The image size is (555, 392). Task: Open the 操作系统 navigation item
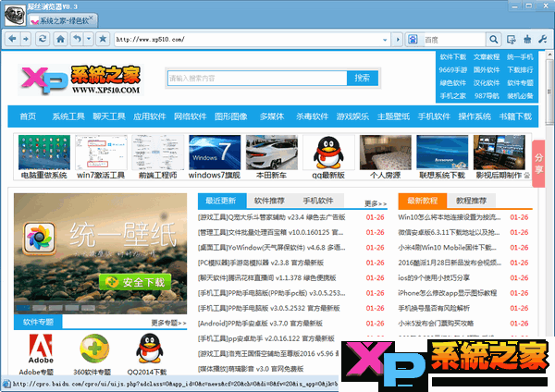[x=475, y=116]
